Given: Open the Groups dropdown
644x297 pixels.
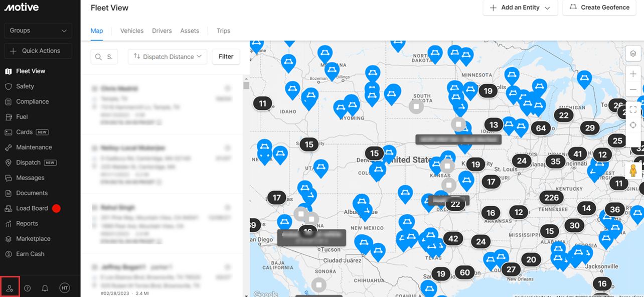Looking at the screenshot, I should 38,31.
